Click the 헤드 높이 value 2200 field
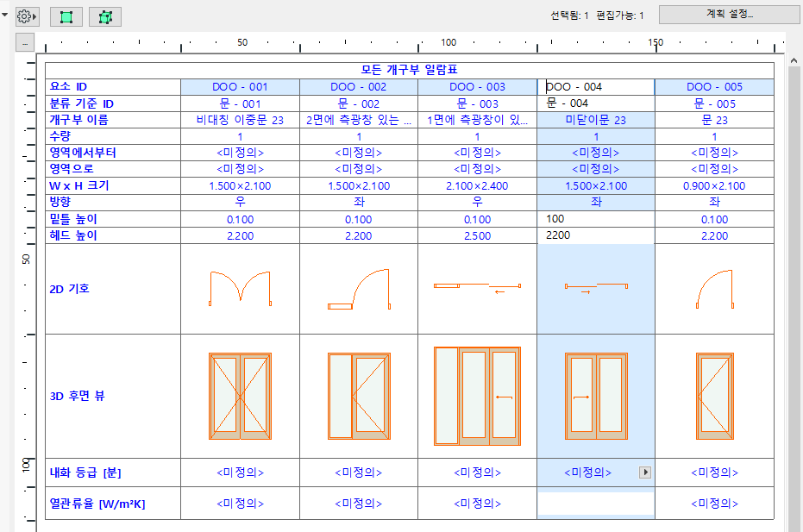Image resolution: width=803 pixels, height=532 pixels. [x=595, y=235]
